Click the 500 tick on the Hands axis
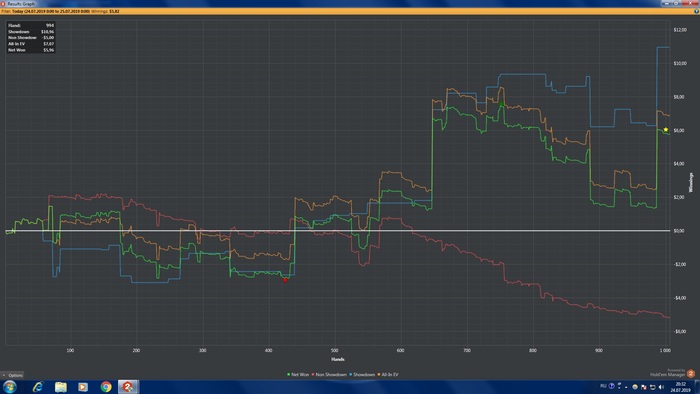The width and height of the screenshot is (700, 394). tap(334, 351)
